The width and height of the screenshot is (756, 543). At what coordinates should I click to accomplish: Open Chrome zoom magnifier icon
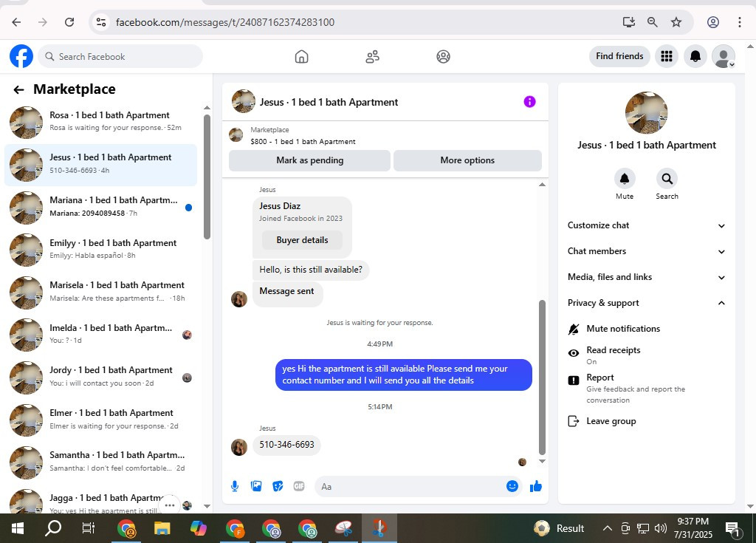tap(652, 22)
